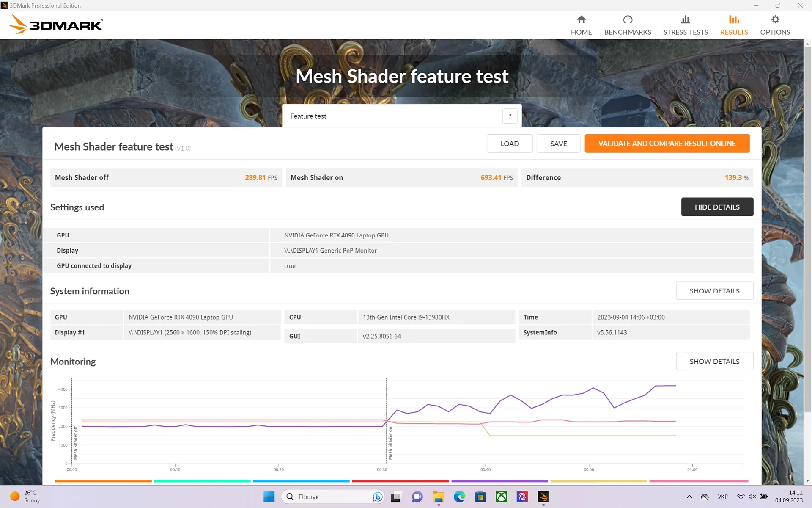The height and width of the screenshot is (508, 812).
Task: Click the 13th Gen Intel Core i9-13980HX value
Action: pos(406,317)
